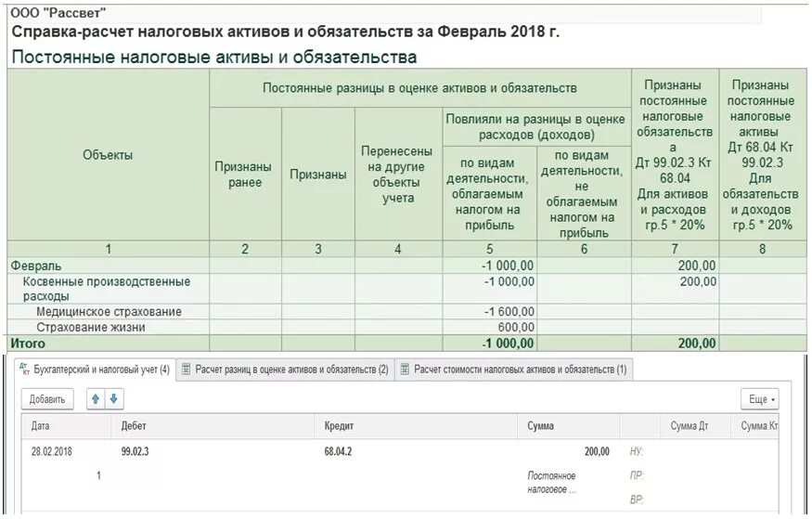Click 200,00 value in Февраль row
Screen dimensions: 812x519
(697, 266)
